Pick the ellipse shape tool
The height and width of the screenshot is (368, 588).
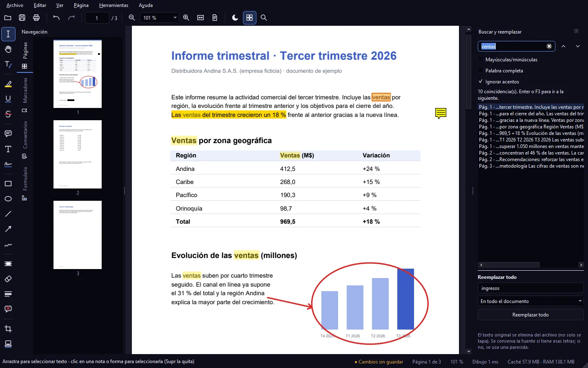(8, 199)
